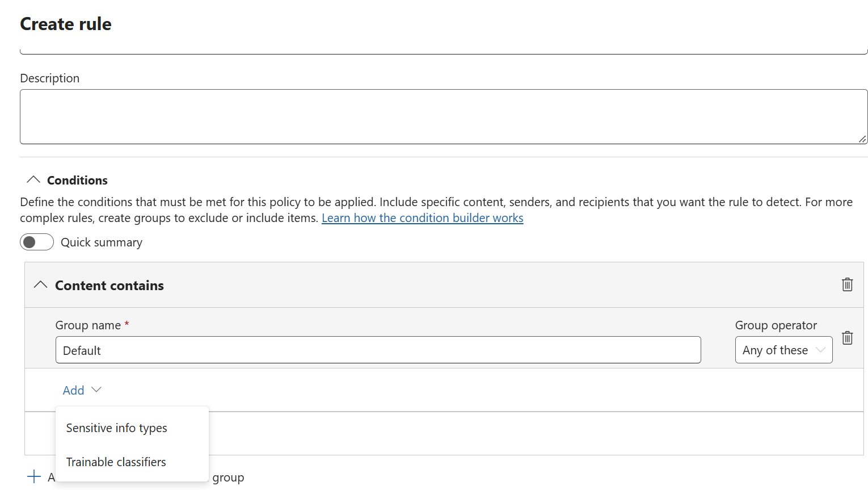Image resolution: width=868 pixels, height=490 pixels.
Task: Click the Description resize handle
Action: click(x=862, y=139)
